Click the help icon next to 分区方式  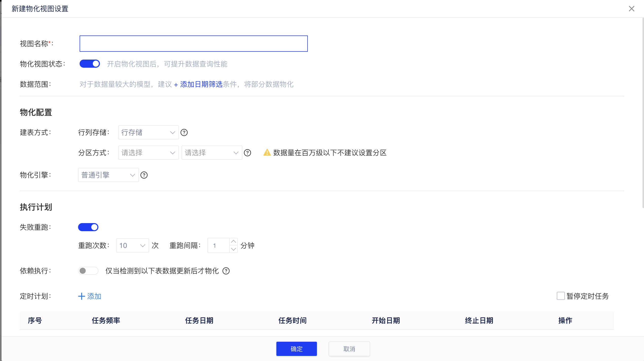point(247,153)
